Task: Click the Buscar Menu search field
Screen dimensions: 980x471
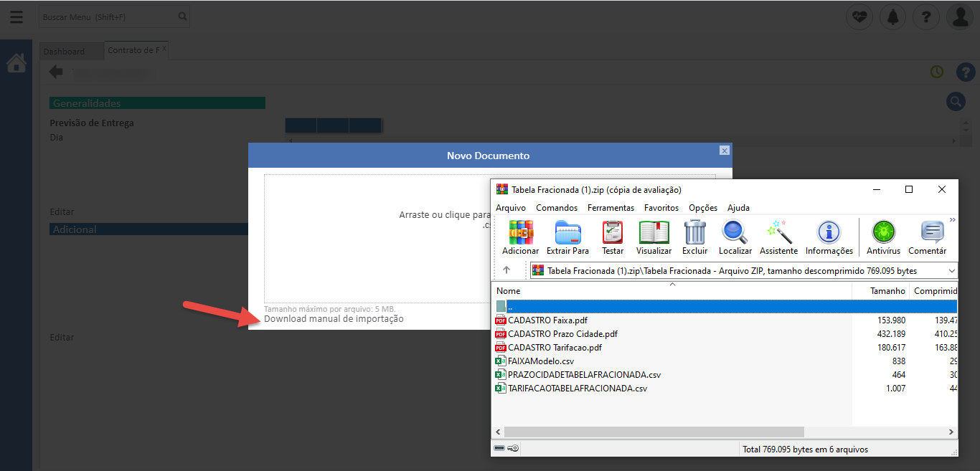Action: [108, 16]
